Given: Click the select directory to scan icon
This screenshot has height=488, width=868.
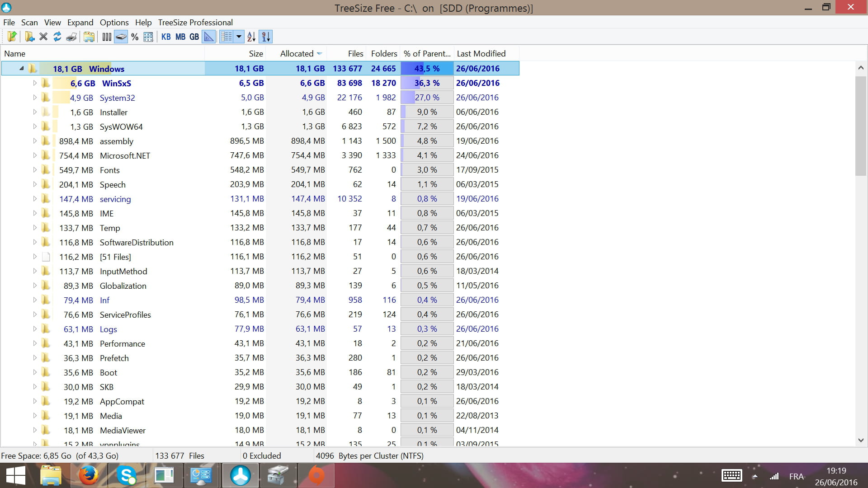Looking at the screenshot, I should click(30, 37).
